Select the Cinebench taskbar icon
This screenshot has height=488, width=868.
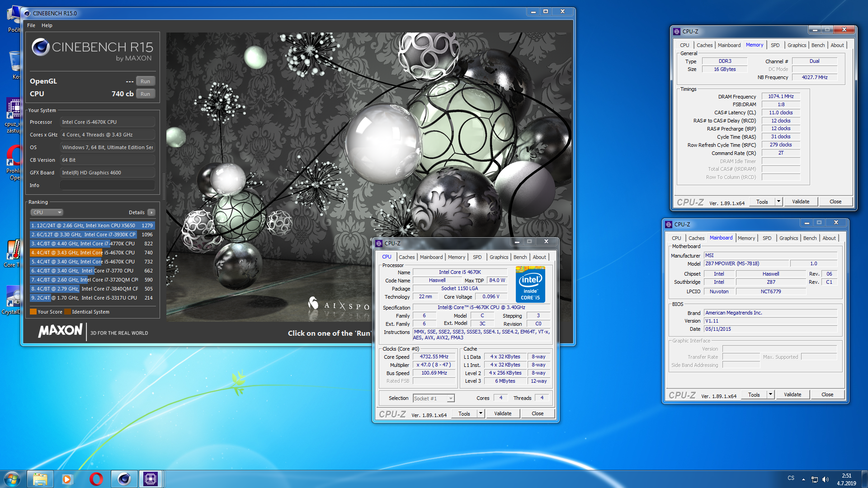pyautogui.click(x=124, y=479)
